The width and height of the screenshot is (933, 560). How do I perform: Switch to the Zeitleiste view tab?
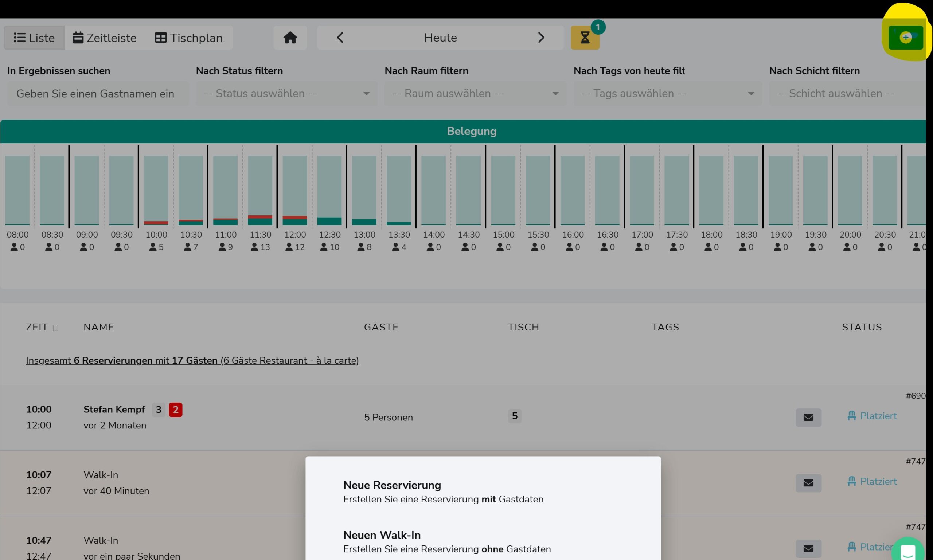(x=105, y=38)
